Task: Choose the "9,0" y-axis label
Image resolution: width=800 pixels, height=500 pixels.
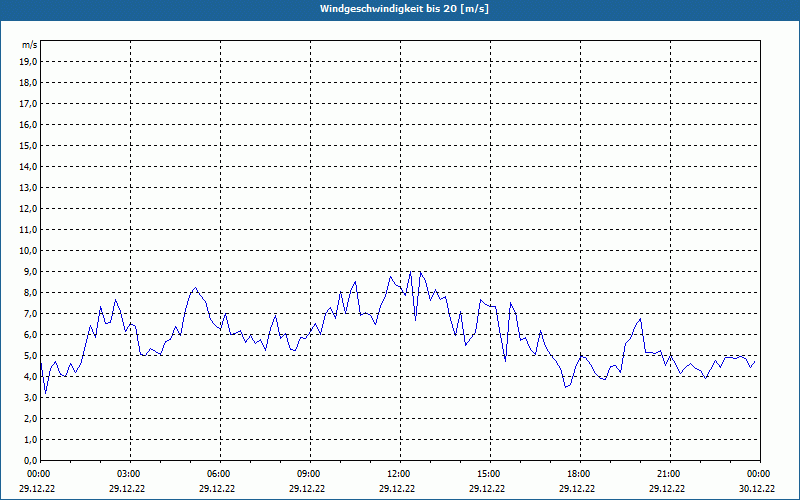Action: click(x=31, y=271)
